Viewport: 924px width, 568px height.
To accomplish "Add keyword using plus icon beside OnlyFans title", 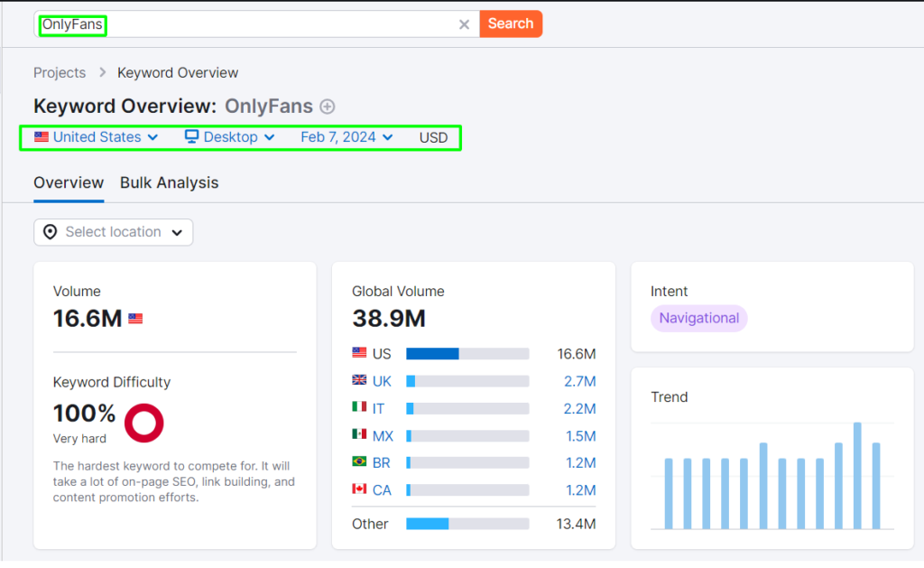I will coord(327,107).
